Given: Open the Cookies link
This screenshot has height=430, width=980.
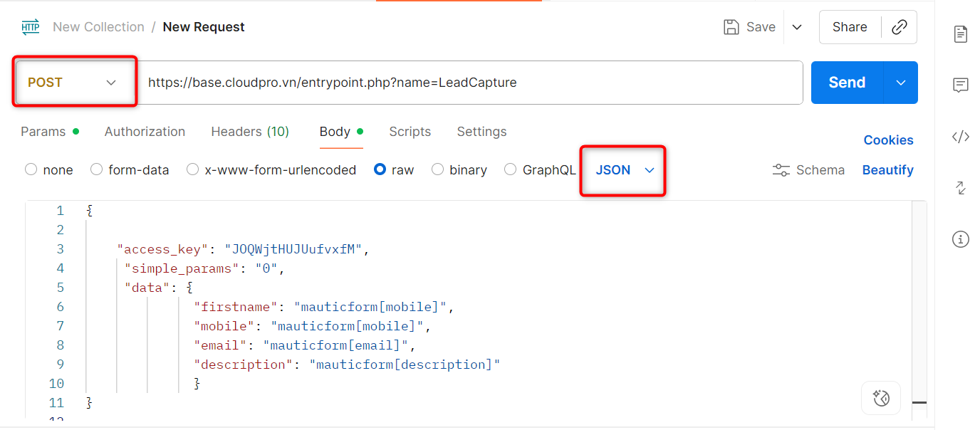Looking at the screenshot, I should click(888, 140).
